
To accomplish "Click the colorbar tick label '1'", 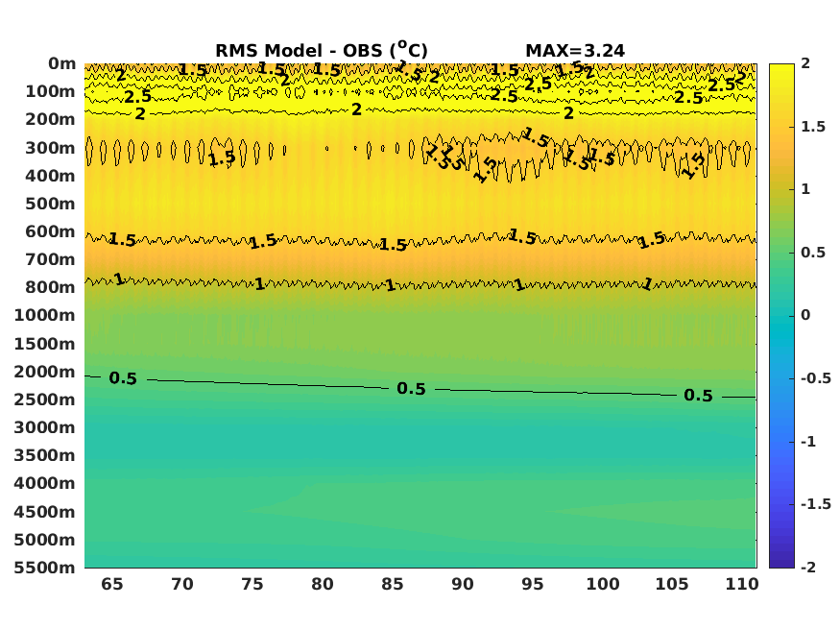I will (805, 189).
